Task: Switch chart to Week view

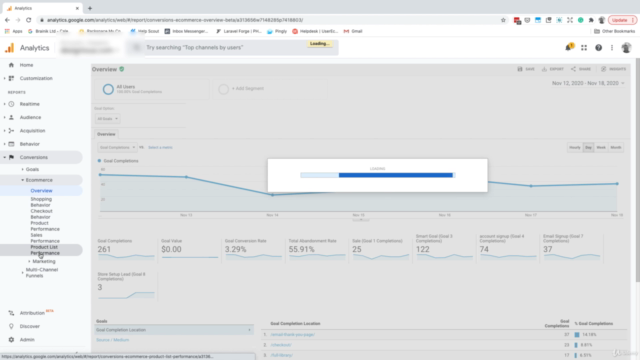Action: tap(601, 147)
